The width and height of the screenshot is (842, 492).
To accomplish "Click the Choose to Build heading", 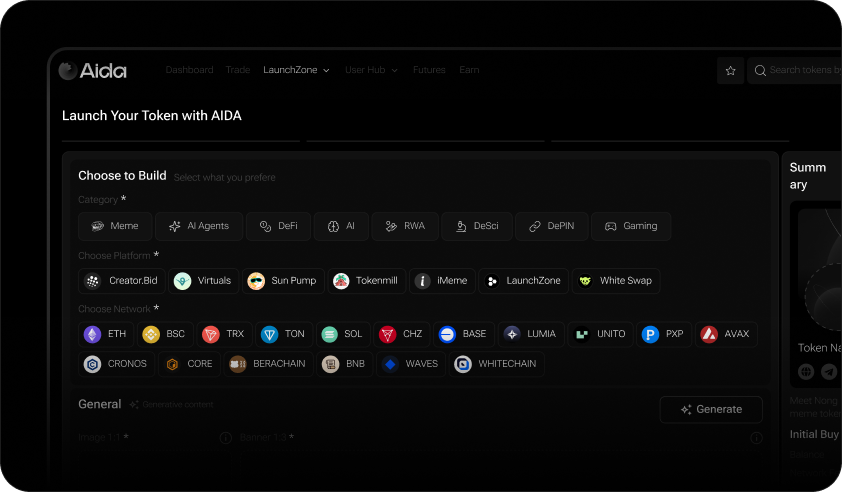I will click(x=122, y=176).
